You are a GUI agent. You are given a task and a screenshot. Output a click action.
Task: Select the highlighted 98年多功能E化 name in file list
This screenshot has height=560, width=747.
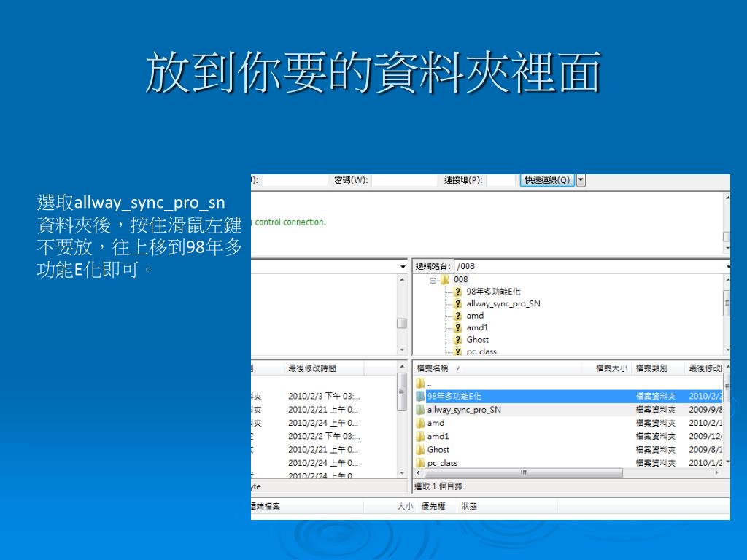pyautogui.click(x=454, y=396)
